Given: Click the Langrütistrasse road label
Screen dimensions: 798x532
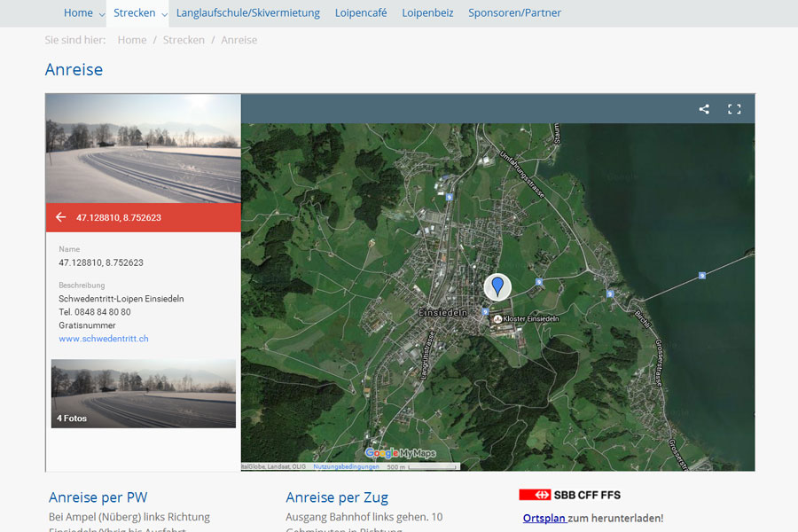Looking at the screenshot, I should (x=427, y=356).
